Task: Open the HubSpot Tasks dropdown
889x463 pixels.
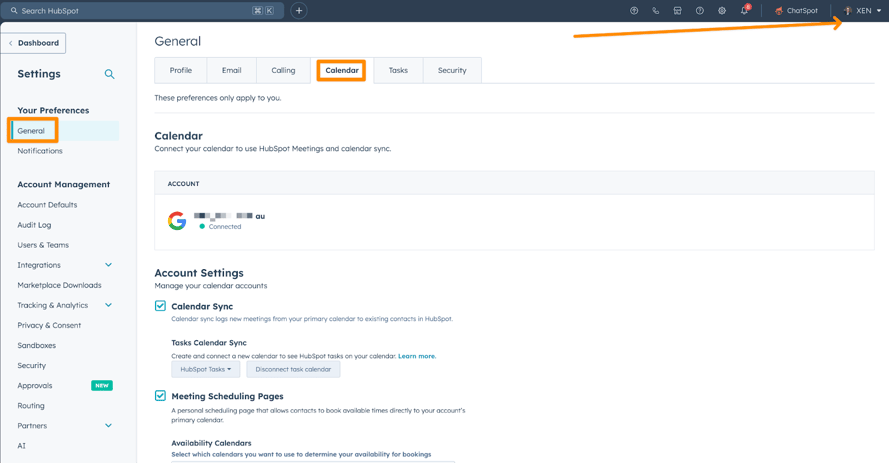Action: (x=206, y=369)
